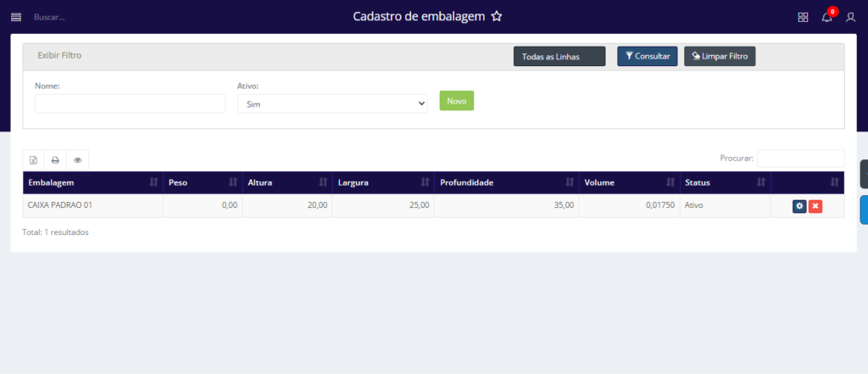Open the Todas as Linhas selector
Viewport: 868px width, 374px height.
tap(559, 57)
